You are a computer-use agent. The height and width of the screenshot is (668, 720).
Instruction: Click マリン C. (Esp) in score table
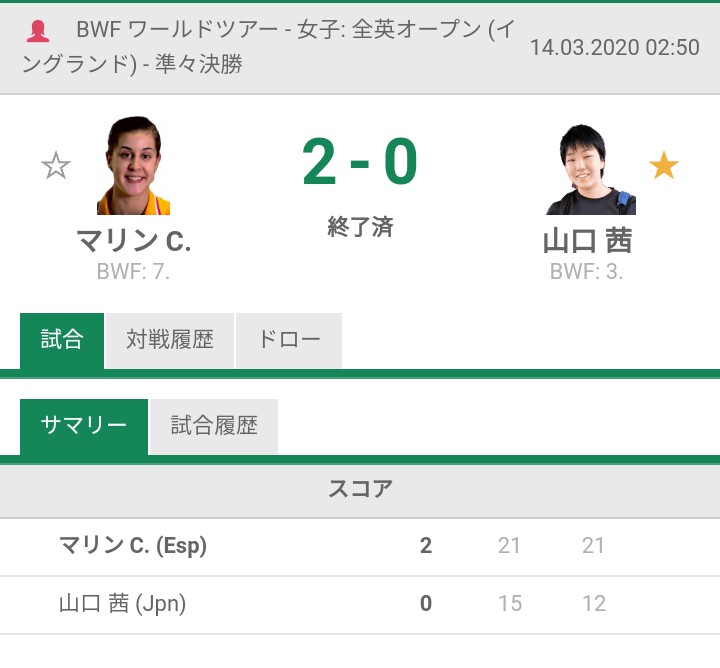[x=133, y=546]
